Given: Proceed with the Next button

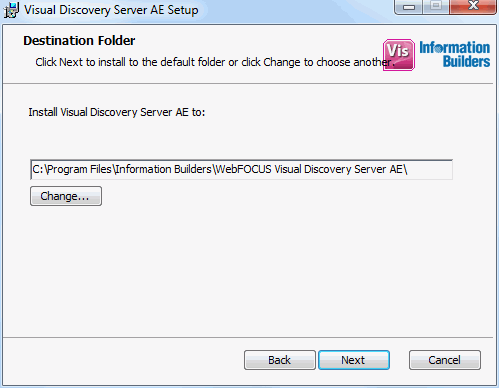Looking at the screenshot, I should (x=354, y=360).
